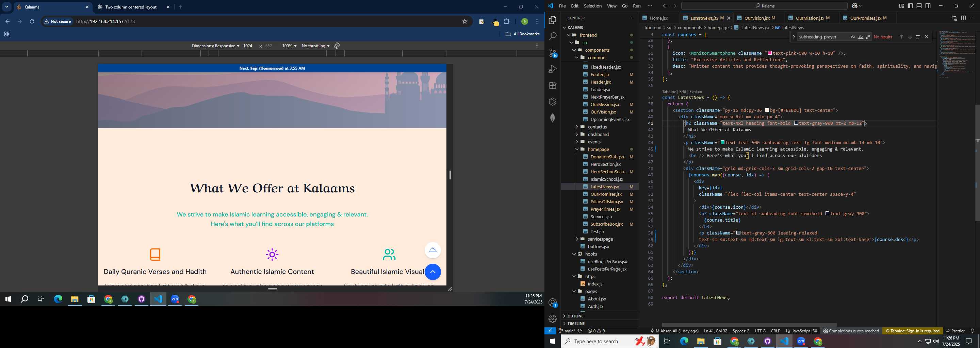The image size is (980, 348).
Task: Click the Split Editor Right icon
Action: point(963,18)
